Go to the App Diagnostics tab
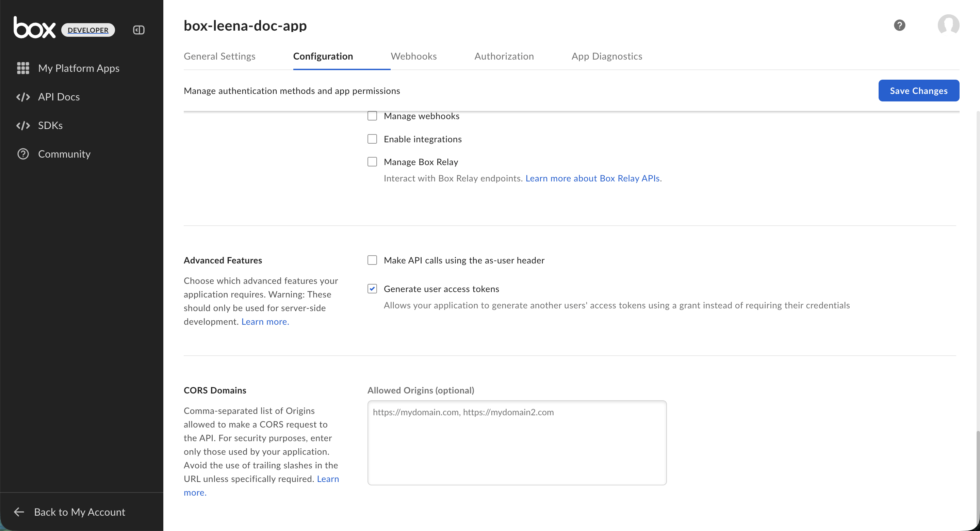Viewport: 980px width, 531px height. click(606, 56)
